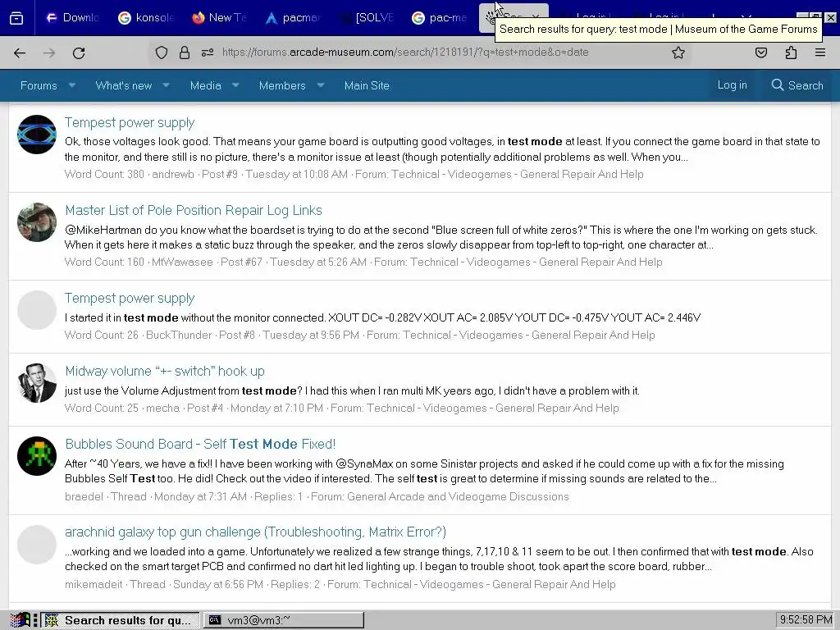The width and height of the screenshot is (840, 630).
Task: Expand the Forums dropdown arrow
Action: [x=72, y=85]
